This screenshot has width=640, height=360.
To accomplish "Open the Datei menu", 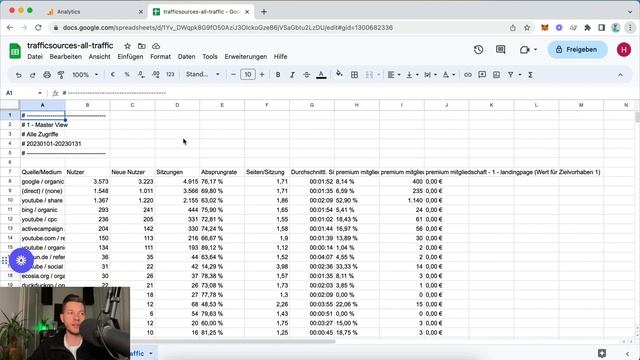I will 35,57.
